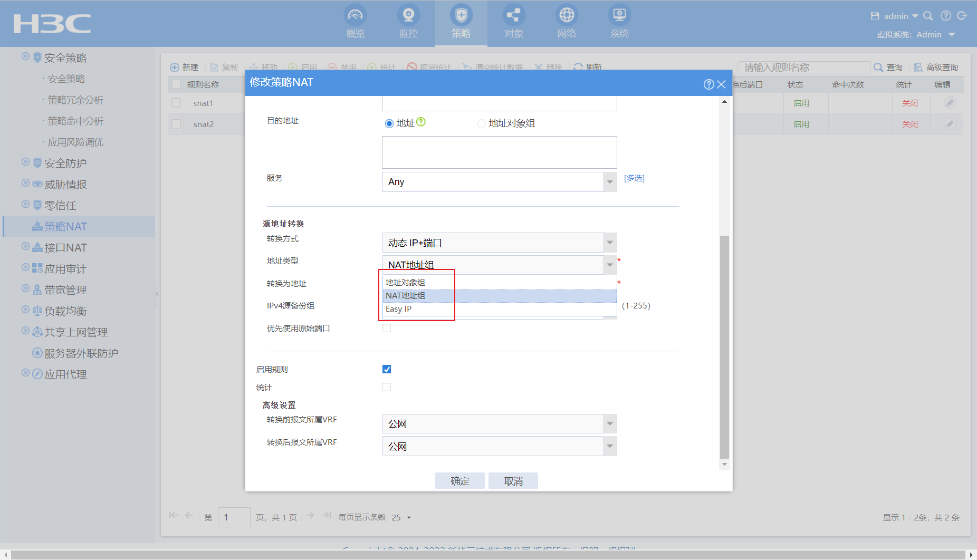Screen dimensions: 977x560
Task: Click the 复制 copy toolbar button
Action: tap(224, 67)
